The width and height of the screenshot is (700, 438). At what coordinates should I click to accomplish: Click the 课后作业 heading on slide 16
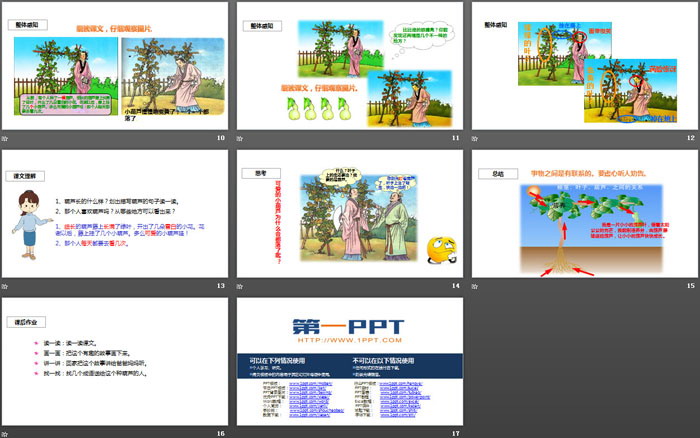click(x=24, y=321)
